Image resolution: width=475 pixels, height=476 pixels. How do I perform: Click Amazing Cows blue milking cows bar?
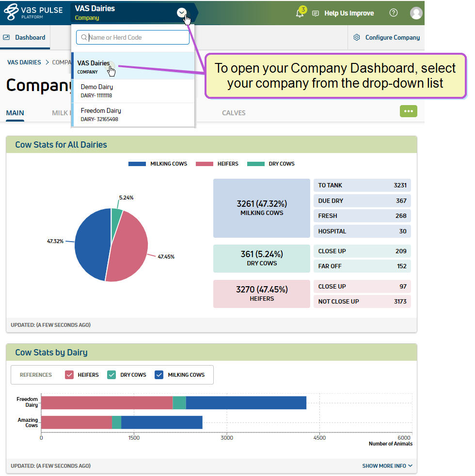[162, 423]
